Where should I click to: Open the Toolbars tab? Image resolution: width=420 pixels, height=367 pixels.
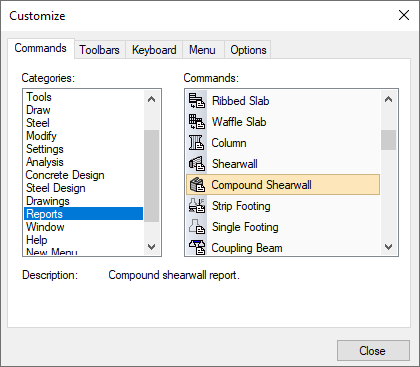(99, 50)
